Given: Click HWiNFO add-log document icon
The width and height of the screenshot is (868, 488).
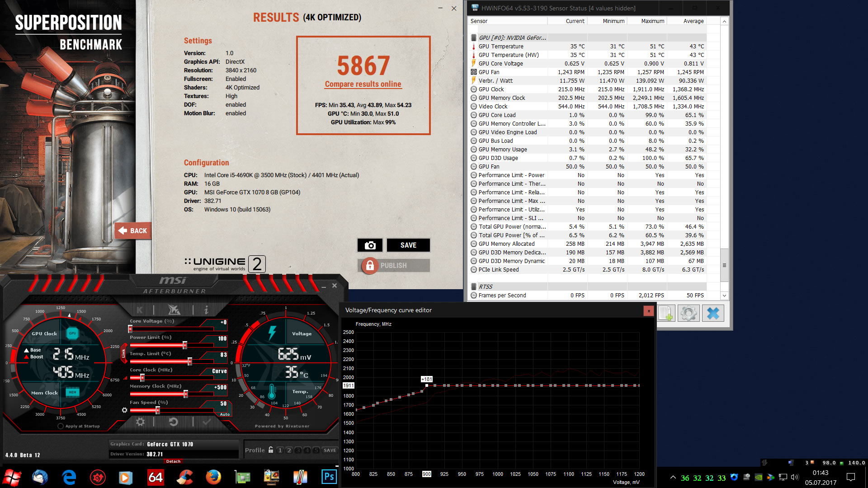Looking at the screenshot, I should [666, 313].
